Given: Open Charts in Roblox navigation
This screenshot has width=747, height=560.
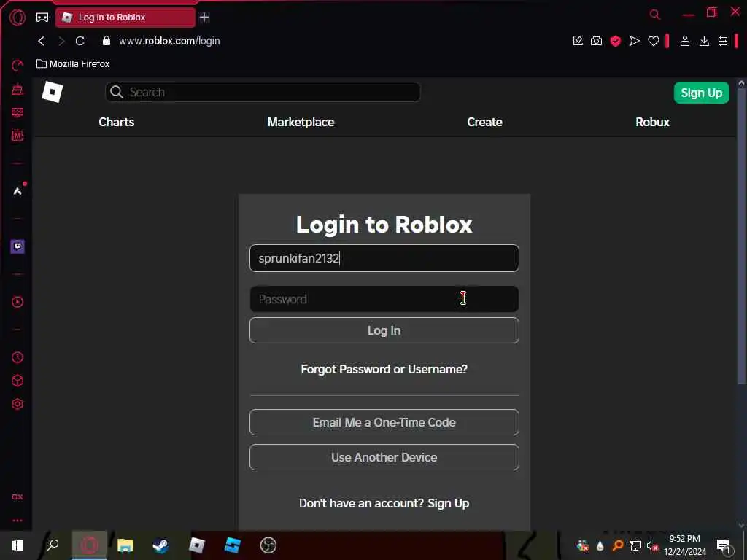Looking at the screenshot, I should point(116,122).
